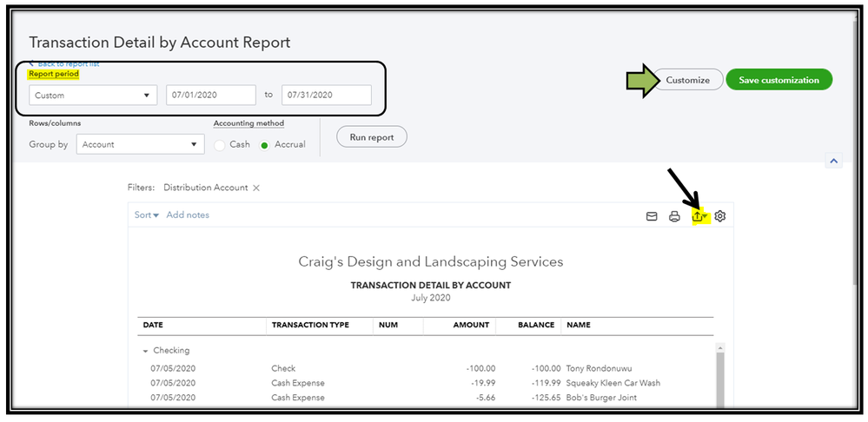Open the Report period Custom dropdown
Viewport: 868px width, 422px height.
point(93,96)
